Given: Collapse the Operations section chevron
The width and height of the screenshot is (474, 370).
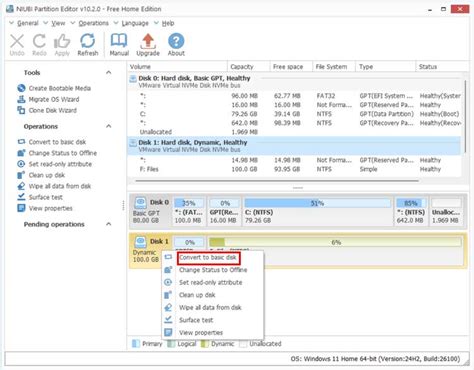Looking at the screenshot, I should (109, 126).
